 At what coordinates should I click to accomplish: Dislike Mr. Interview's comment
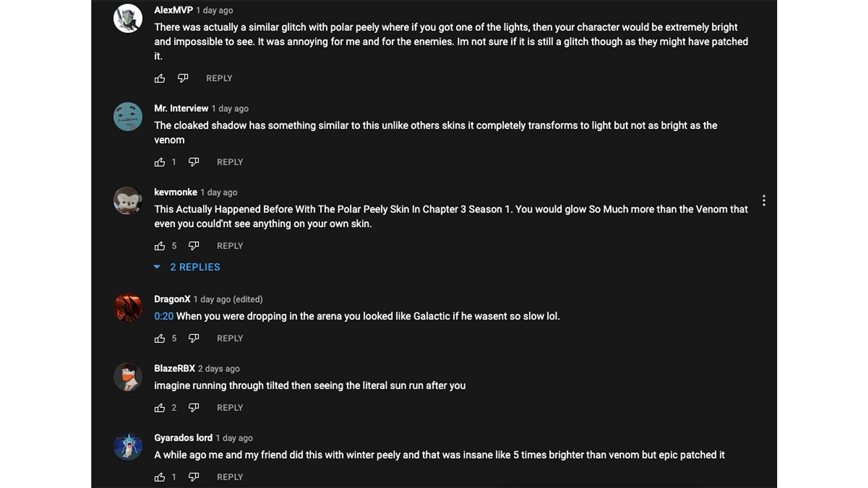[193, 162]
